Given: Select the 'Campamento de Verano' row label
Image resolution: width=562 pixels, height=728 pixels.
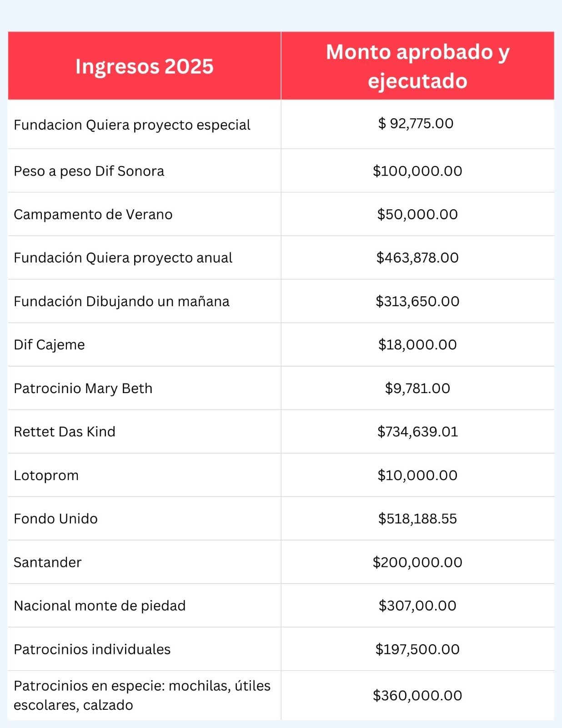Looking at the screenshot, I should pyautogui.click(x=93, y=214).
